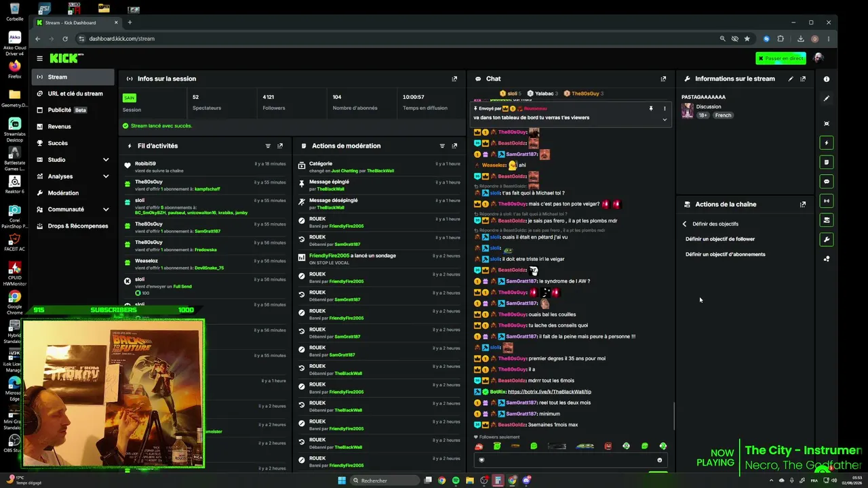Toggle the channel actions panel button

pos(826,220)
